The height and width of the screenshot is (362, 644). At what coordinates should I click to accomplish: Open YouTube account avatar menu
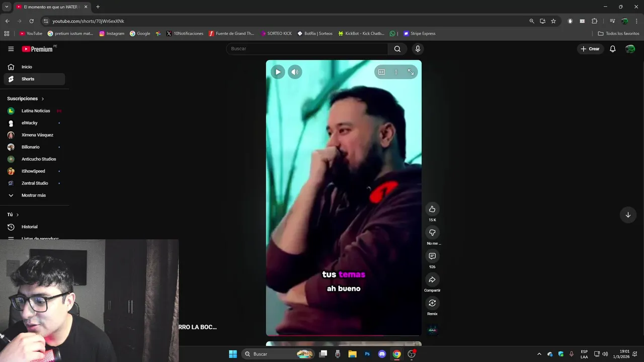(630, 49)
